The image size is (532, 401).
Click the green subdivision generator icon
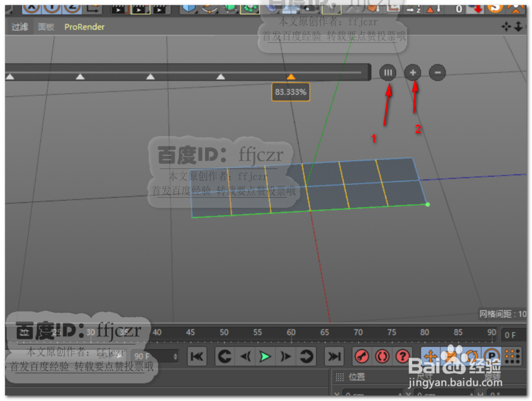pos(230,9)
